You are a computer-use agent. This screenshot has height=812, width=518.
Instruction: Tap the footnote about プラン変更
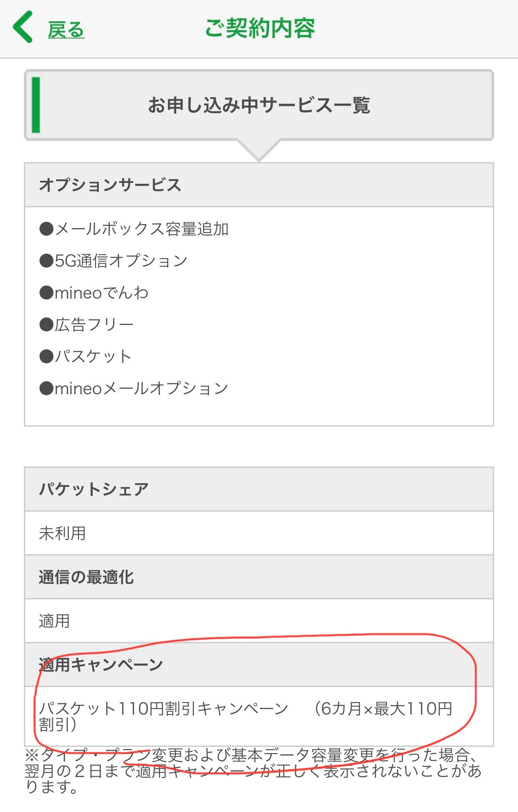[x=252, y=771]
